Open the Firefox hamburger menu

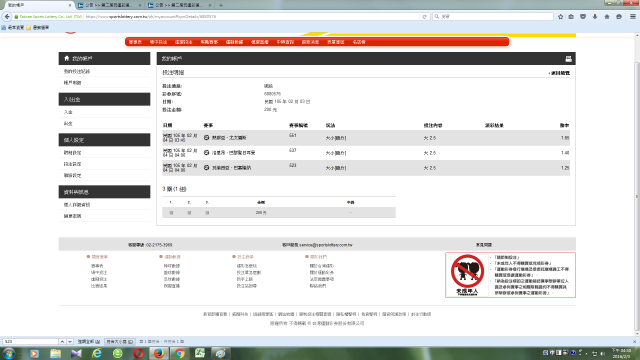tap(633, 17)
